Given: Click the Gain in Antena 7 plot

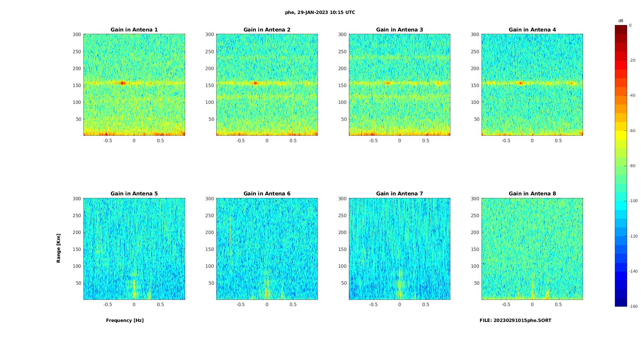Looking at the screenshot, I should [x=400, y=249].
